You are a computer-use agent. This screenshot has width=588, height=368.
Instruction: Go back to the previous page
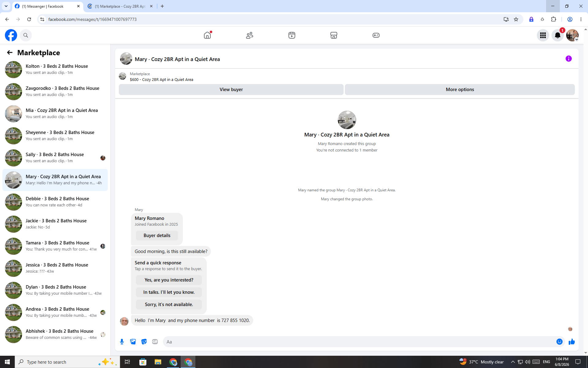7,19
